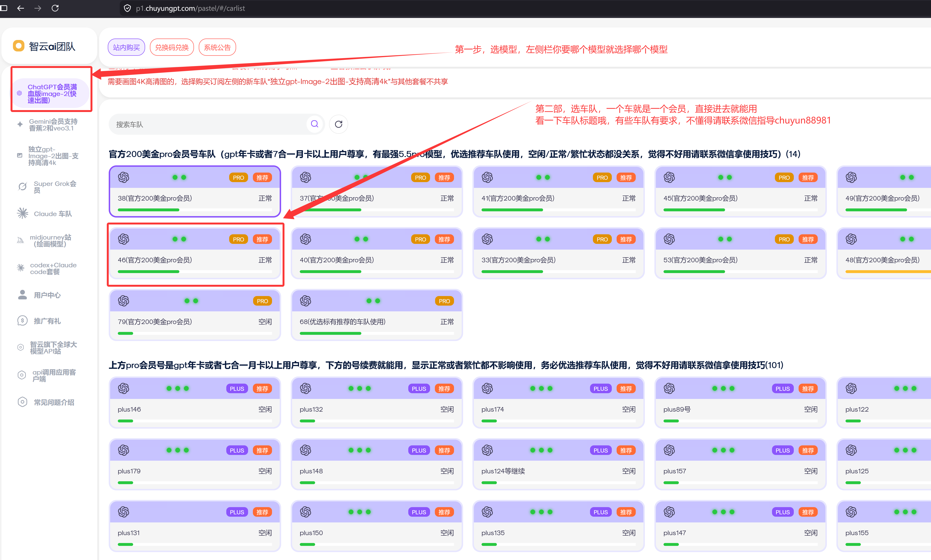Select team card 46(官方200美金pro会员)

click(195, 253)
